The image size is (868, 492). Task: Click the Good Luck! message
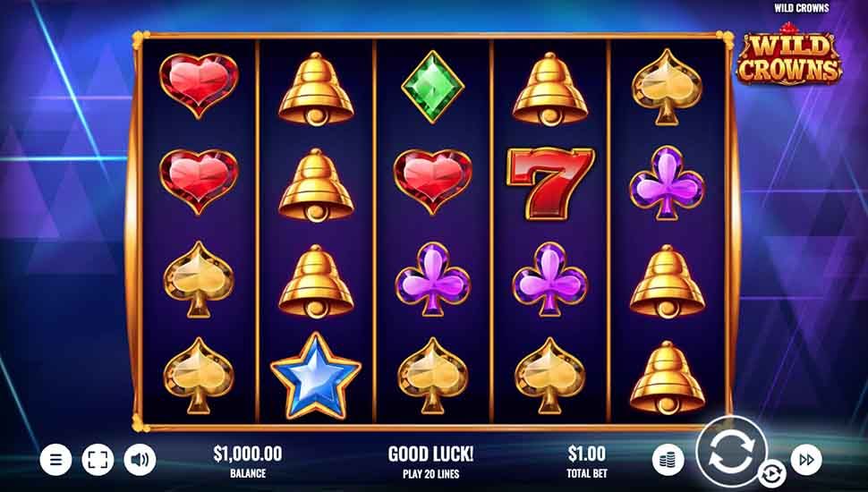click(431, 454)
